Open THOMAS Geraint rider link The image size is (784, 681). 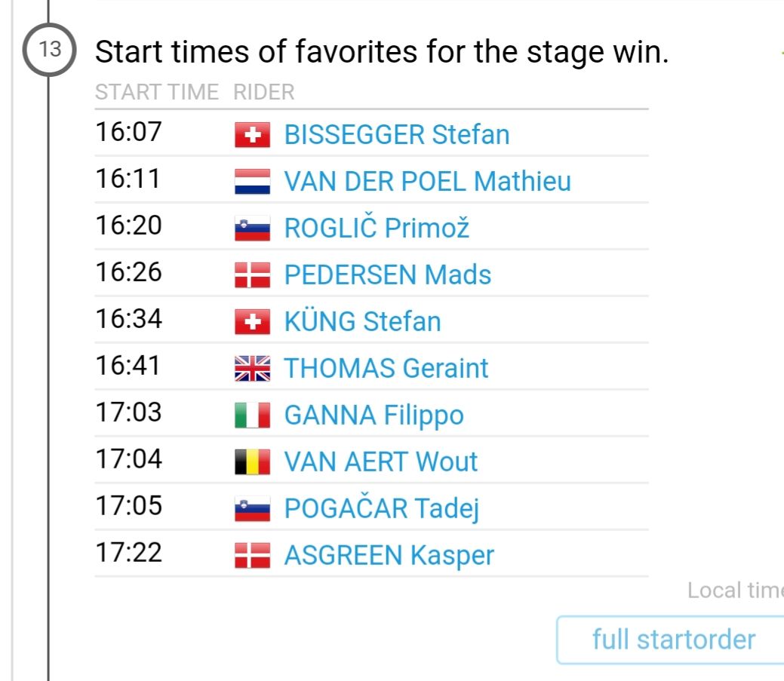[386, 369]
